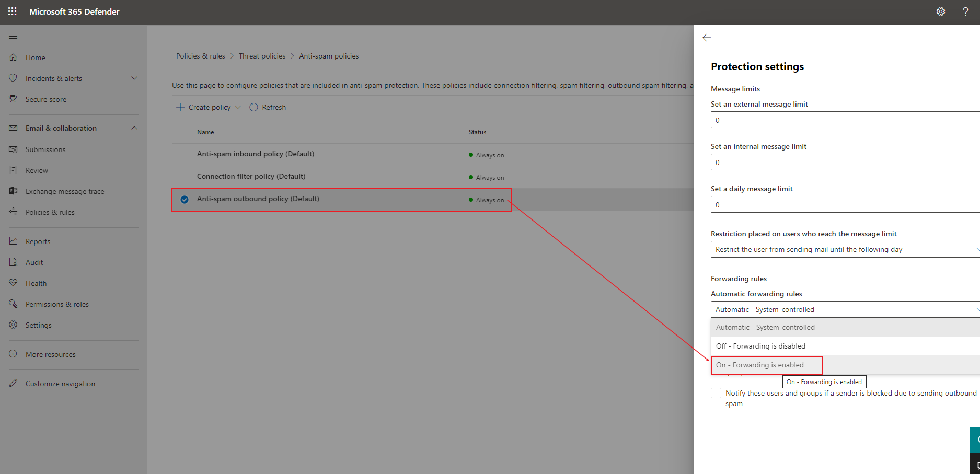
Task: Click the More resources info icon
Action: click(x=13, y=354)
